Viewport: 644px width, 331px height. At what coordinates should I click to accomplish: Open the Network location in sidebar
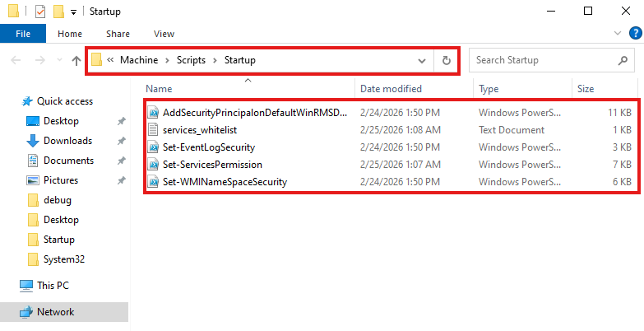55,312
